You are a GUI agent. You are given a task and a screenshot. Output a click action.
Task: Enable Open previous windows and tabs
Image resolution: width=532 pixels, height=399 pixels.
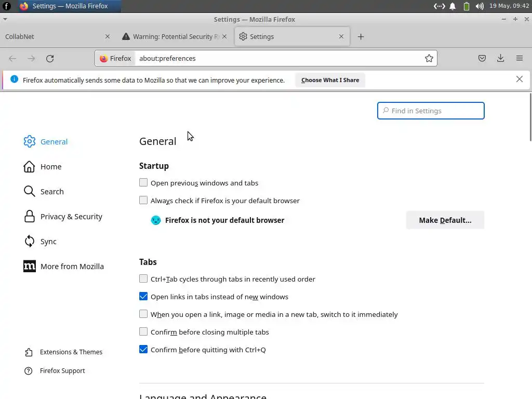143,182
